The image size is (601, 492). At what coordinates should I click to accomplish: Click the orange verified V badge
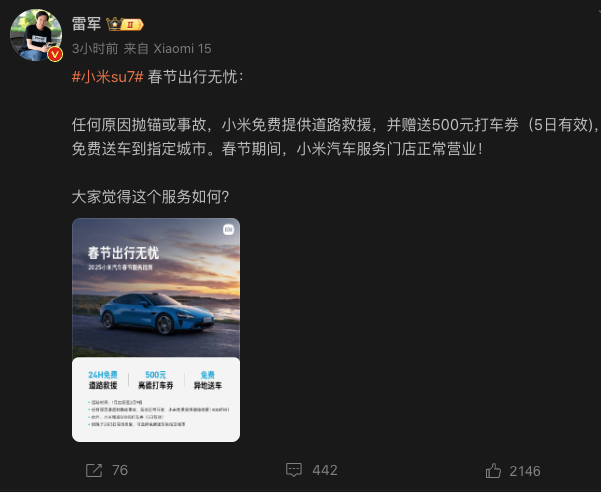pos(55,54)
